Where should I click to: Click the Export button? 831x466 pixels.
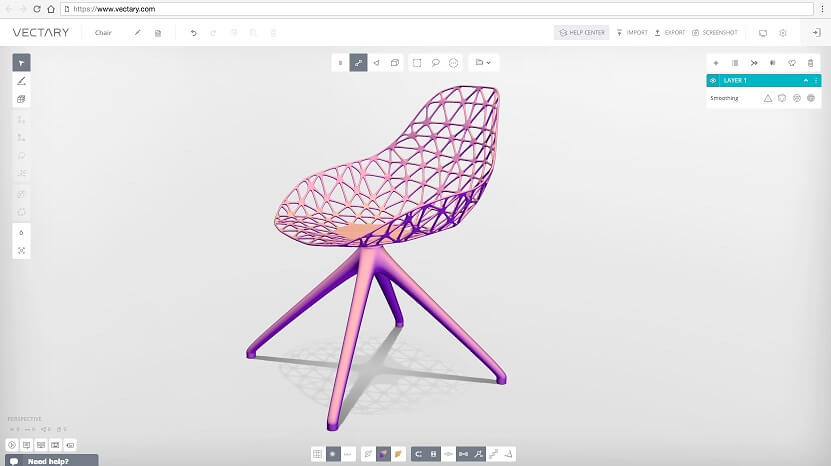click(669, 32)
